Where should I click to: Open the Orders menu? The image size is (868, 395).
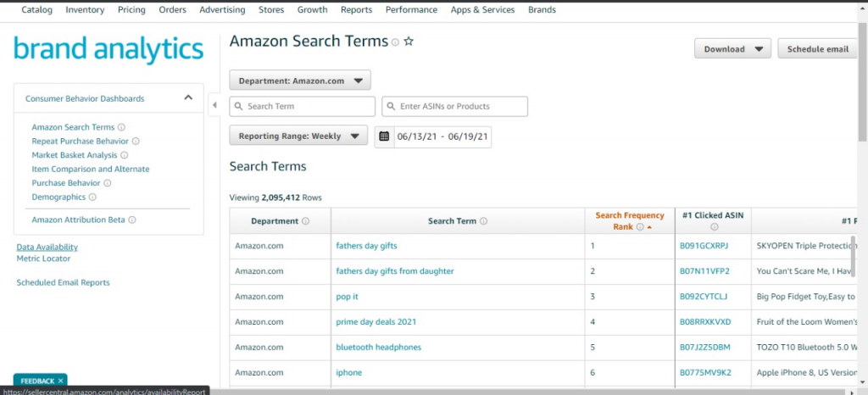(173, 9)
